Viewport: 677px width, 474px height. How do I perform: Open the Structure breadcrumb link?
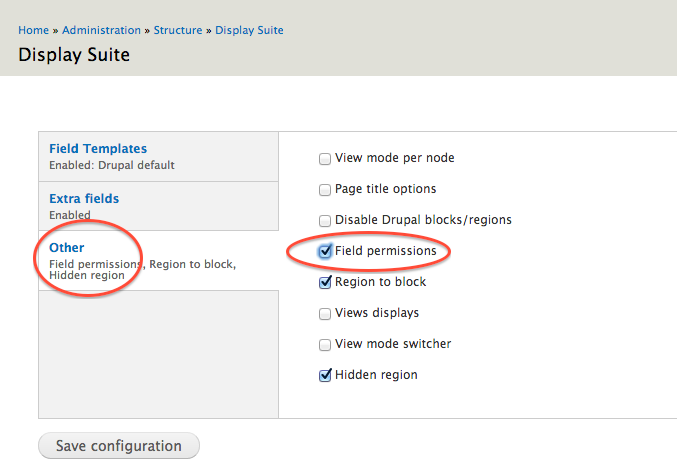(x=178, y=30)
